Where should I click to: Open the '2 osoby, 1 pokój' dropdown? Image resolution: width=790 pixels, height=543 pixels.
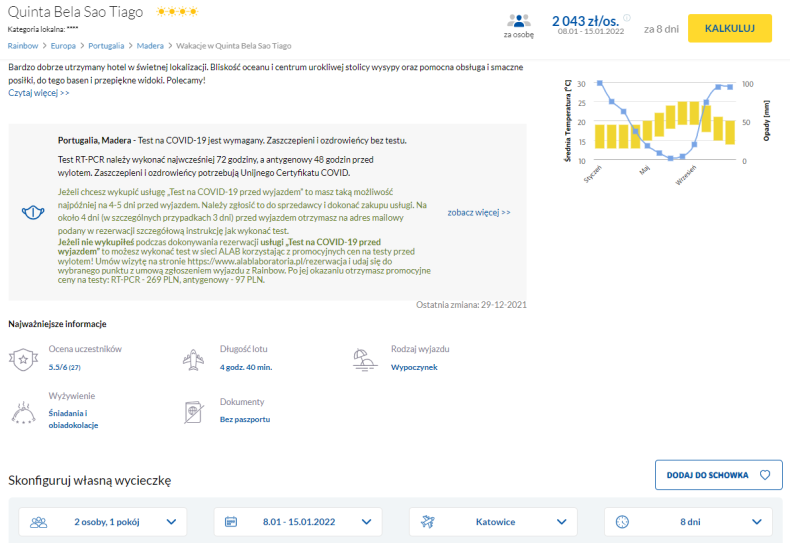tap(103, 522)
